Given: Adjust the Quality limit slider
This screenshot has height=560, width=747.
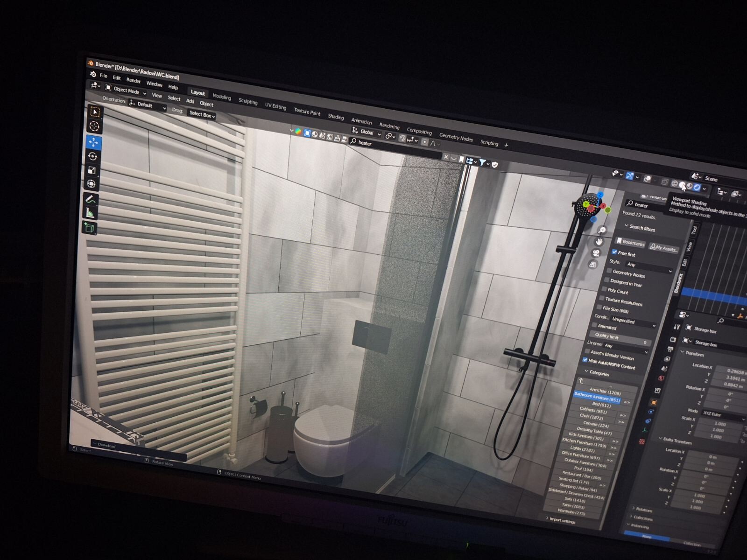Looking at the screenshot, I should point(620,338).
